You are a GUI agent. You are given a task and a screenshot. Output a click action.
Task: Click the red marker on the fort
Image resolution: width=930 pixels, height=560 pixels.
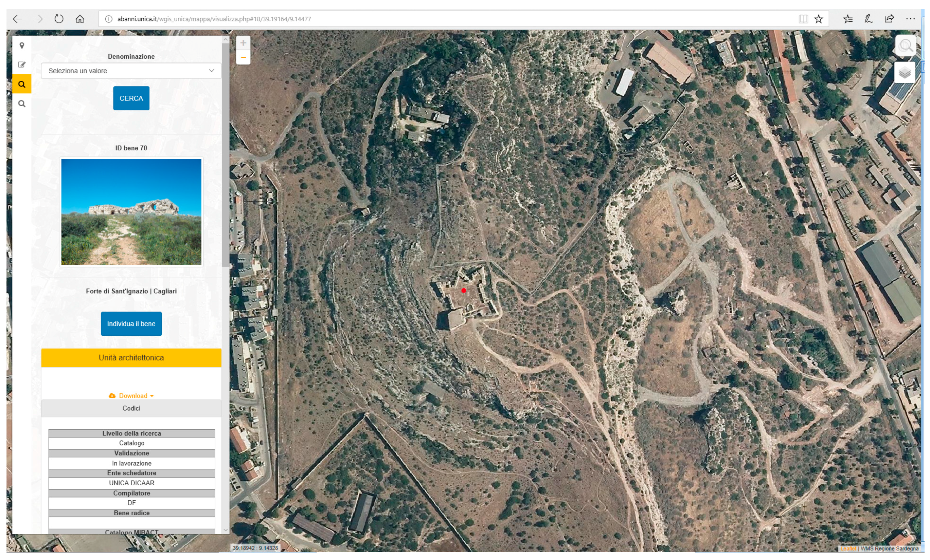click(464, 291)
